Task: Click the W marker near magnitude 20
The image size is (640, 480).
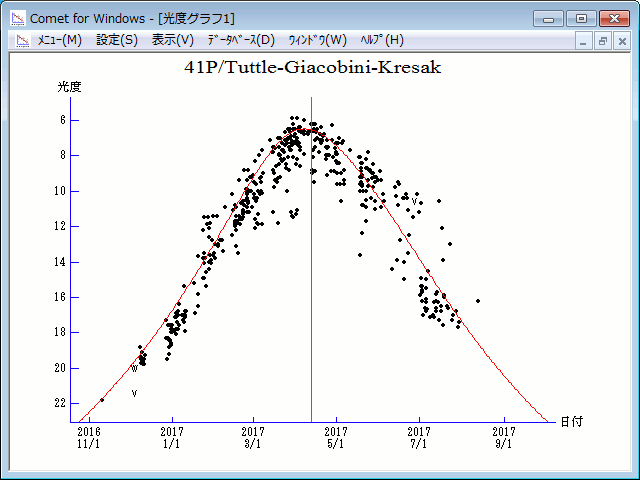Action: pos(134,369)
